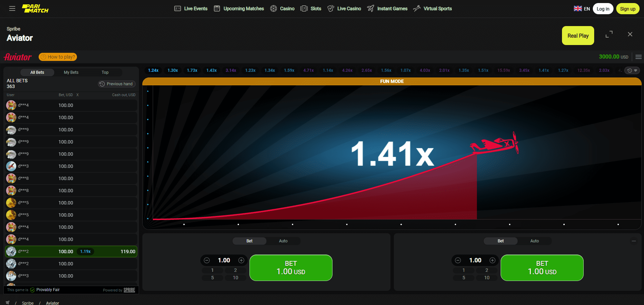The height and width of the screenshot is (305, 644).
Task: Expand game to fullscreen
Action: click(x=609, y=34)
